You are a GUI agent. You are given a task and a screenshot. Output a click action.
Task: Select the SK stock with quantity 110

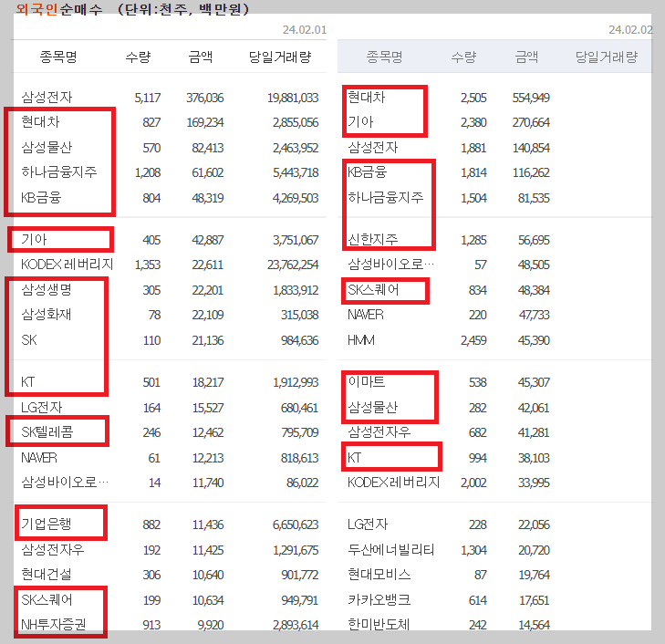[x=29, y=340]
